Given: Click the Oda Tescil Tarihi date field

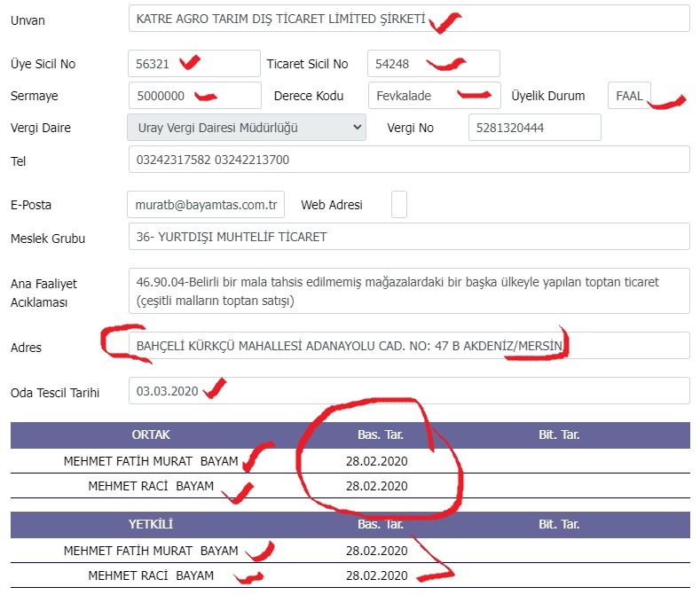Looking at the screenshot, I should point(409,390).
